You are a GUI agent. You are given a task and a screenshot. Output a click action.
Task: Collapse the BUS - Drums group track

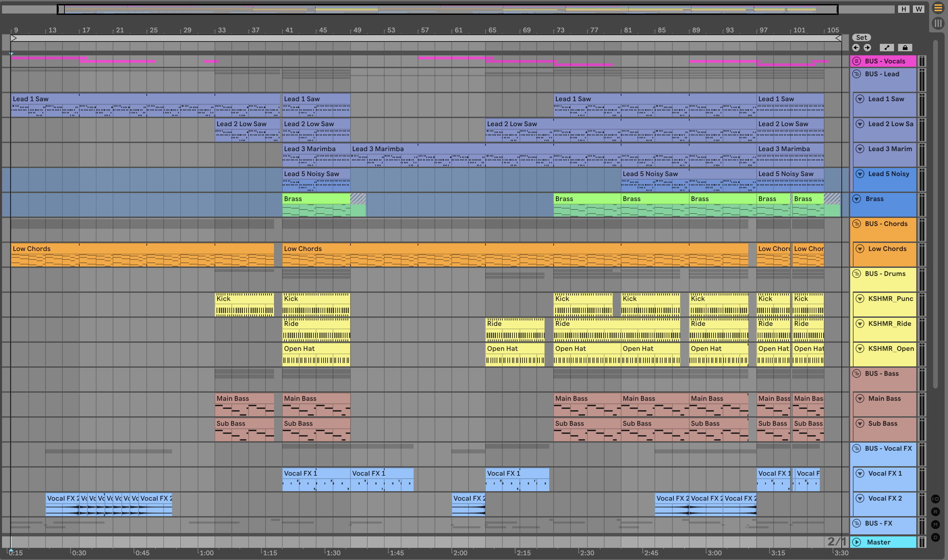pyautogui.click(x=857, y=274)
